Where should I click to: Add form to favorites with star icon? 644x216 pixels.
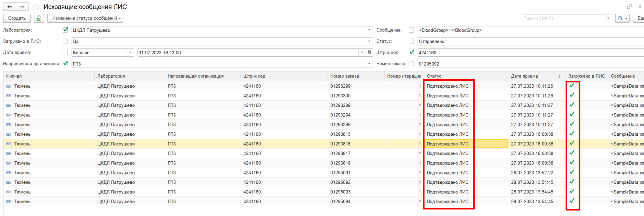[36, 7]
